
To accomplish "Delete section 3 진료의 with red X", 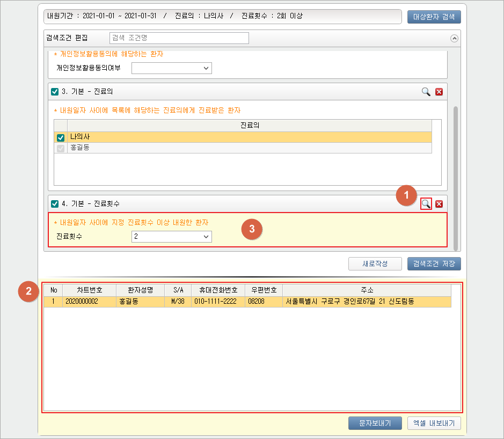I will (439, 92).
